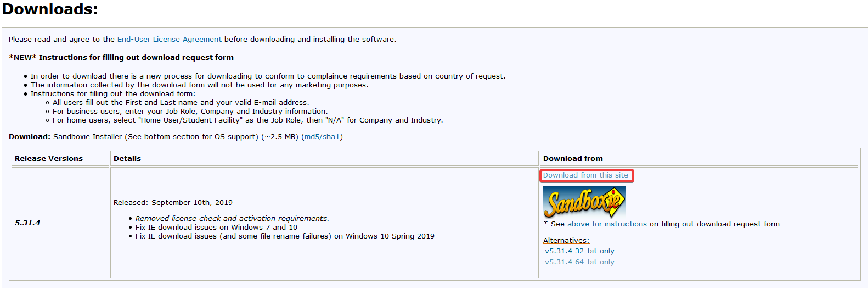Click the underlined 'Alternatives:' label
This screenshot has width=868, height=288.
(566, 241)
